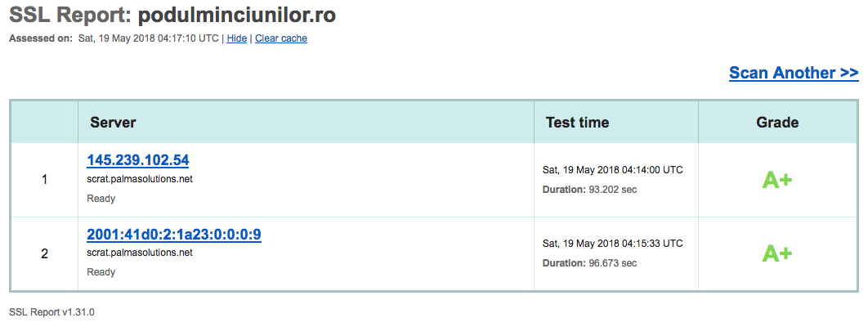Viewport: 868px width, 327px height.
Task: Click Duration 93.202 sec text
Action: 589,190
